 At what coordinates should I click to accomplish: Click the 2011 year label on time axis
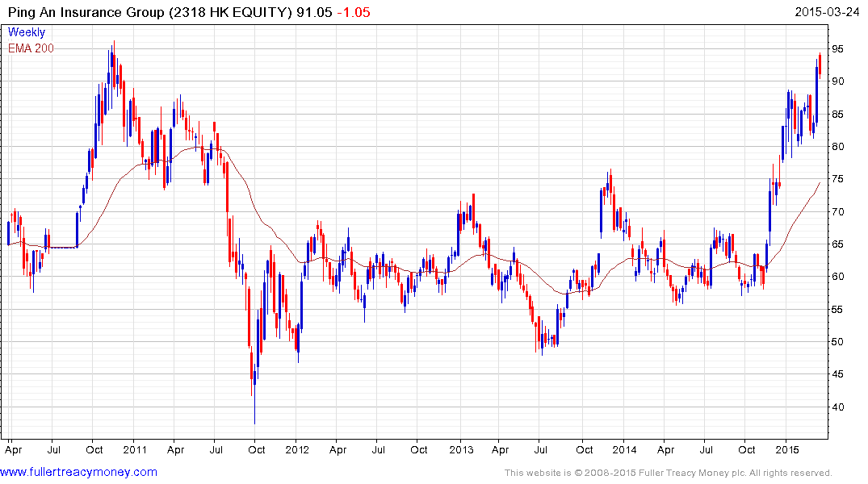[135, 449]
